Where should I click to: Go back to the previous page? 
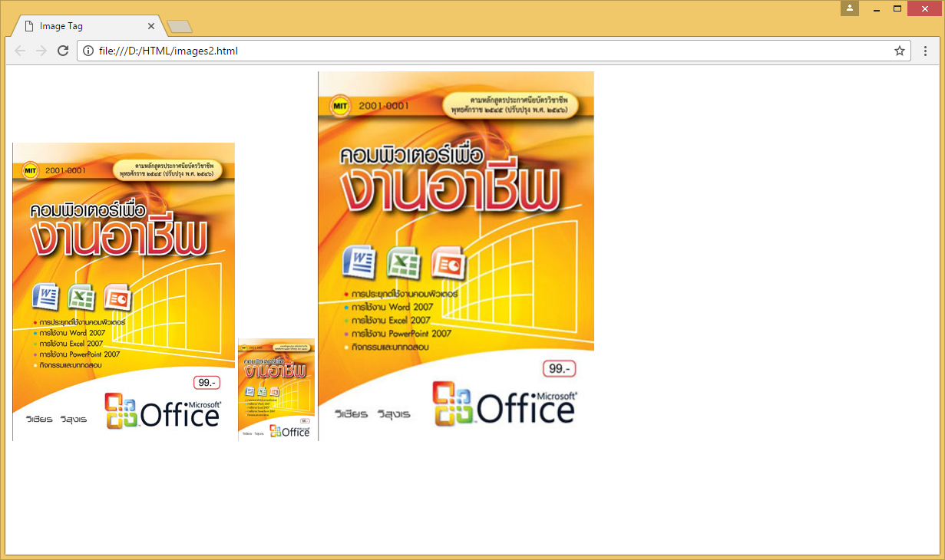[x=20, y=51]
